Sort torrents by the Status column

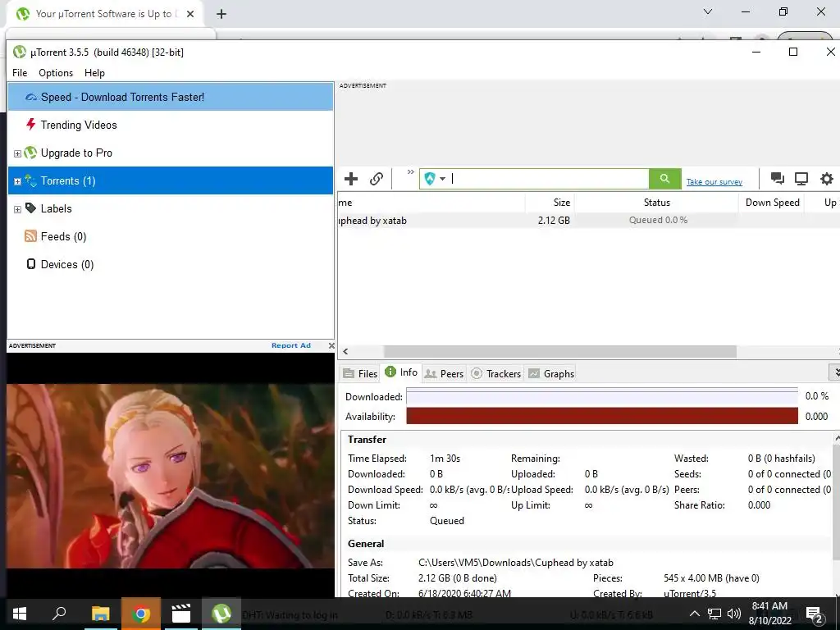tap(656, 203)
